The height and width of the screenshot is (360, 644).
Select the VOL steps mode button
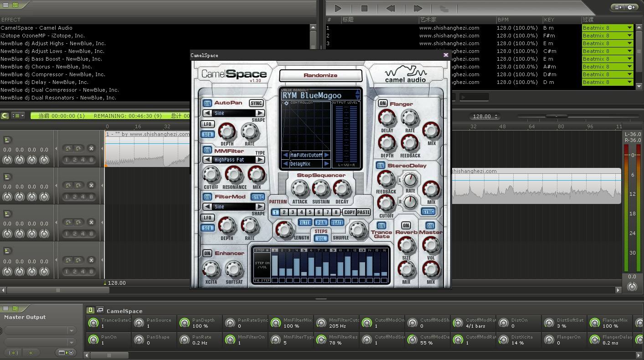pos(321,238)
